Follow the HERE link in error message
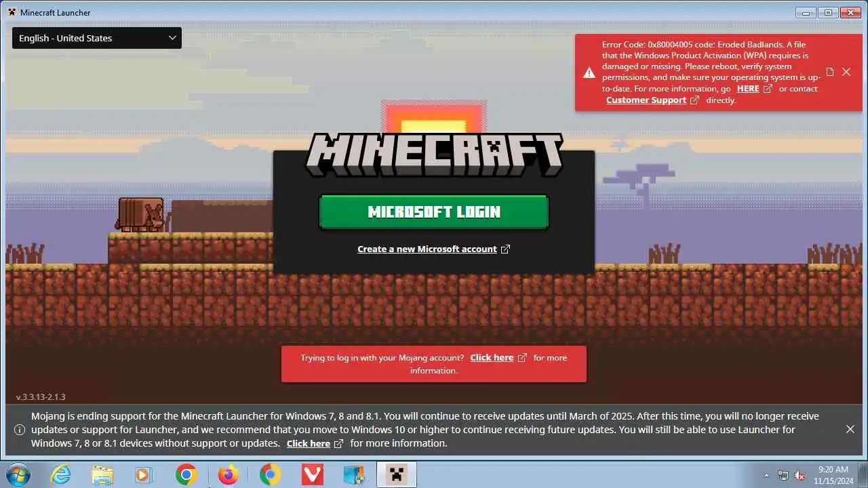This screenshot has height=488, width=868. [748, 89]
